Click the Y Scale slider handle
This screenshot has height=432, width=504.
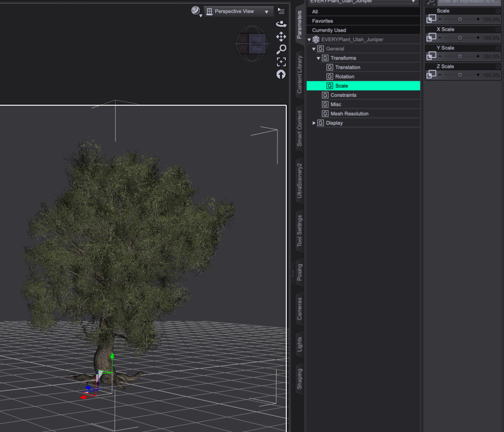[x=460, y=57]
